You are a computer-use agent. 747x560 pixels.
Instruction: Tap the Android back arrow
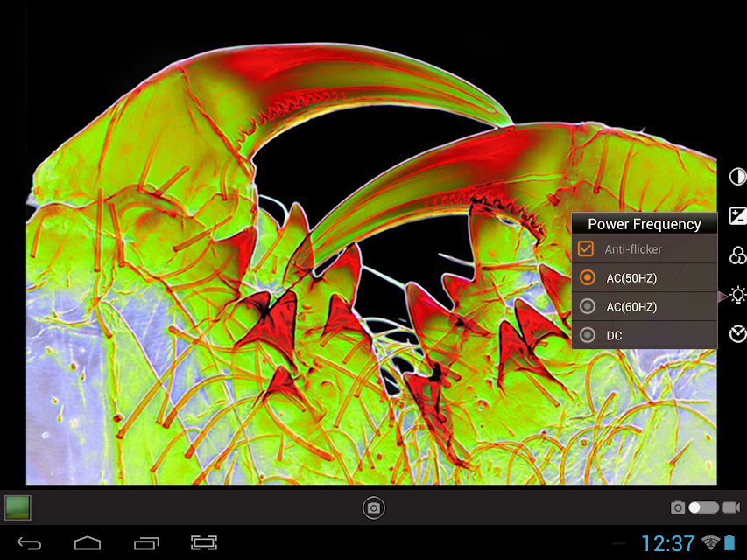29,543
